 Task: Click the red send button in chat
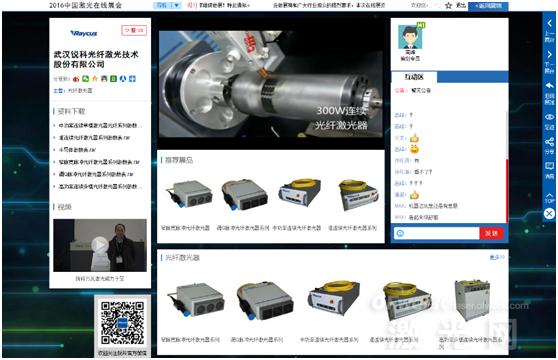[491, 233]
